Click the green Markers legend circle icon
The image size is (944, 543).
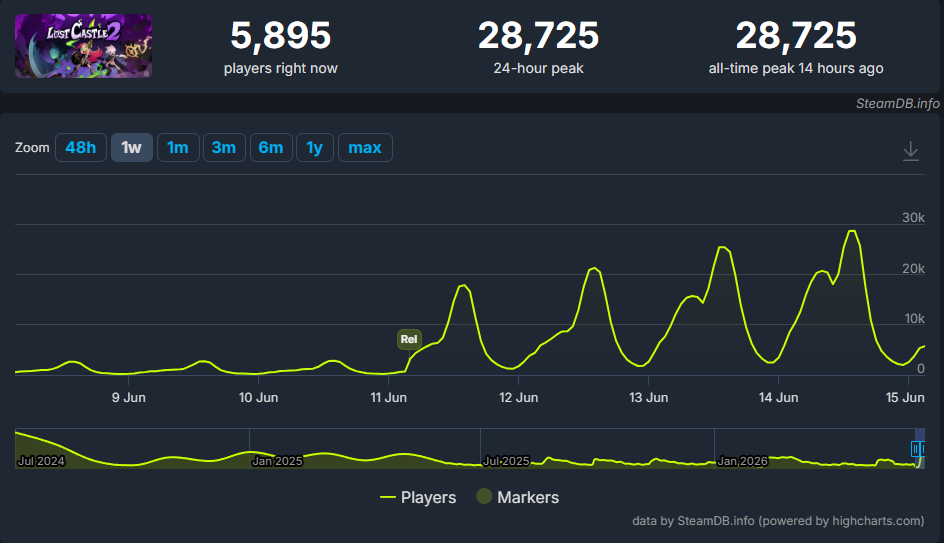pyautogui.click(x=484, y=496)
